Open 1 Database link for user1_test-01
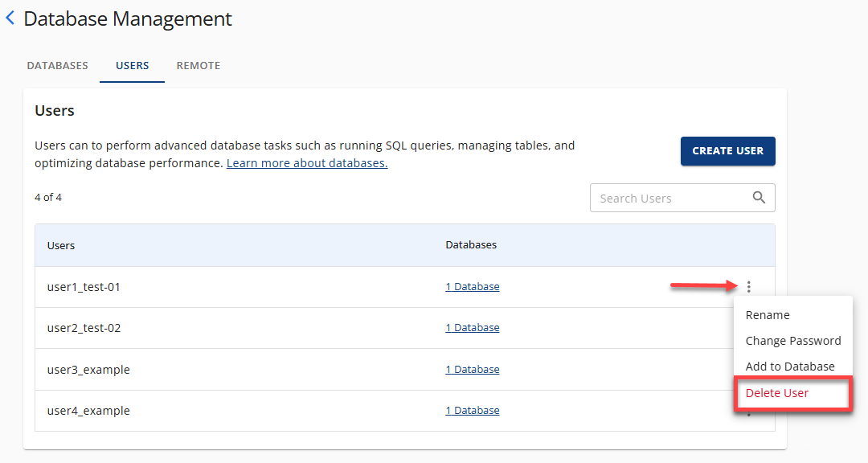 click(472, 286)
